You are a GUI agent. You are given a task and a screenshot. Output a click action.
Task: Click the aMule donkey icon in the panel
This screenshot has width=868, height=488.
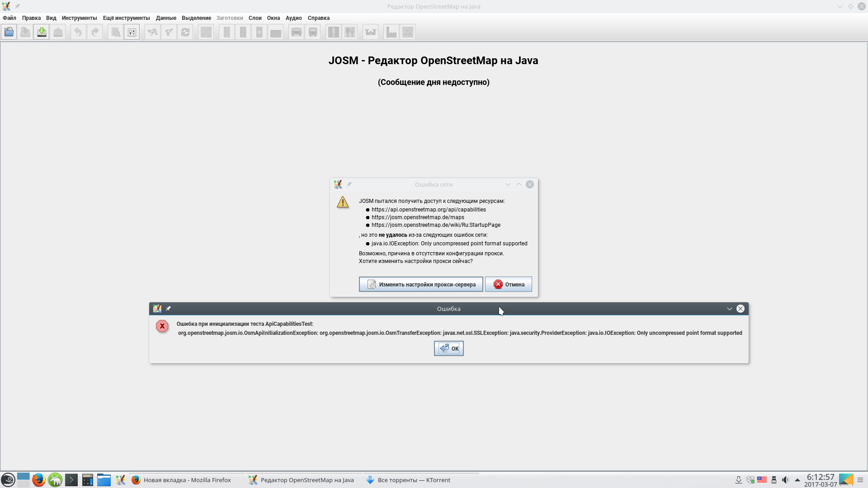tap(55, 480)
